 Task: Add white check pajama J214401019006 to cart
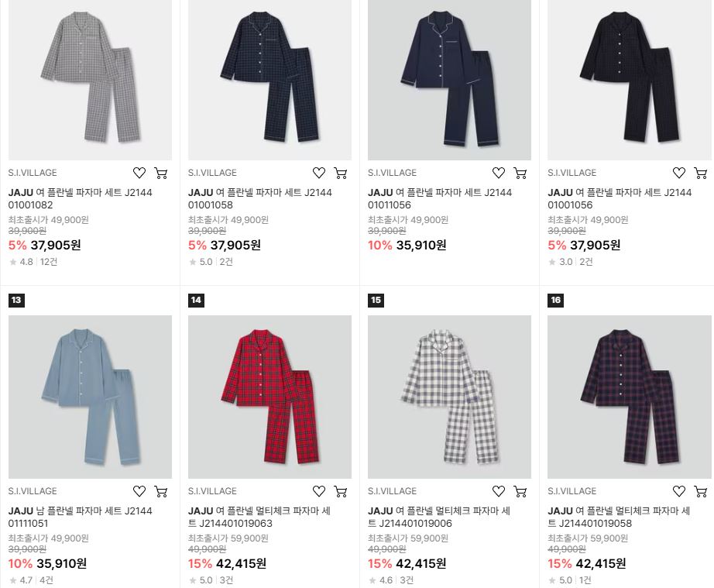coord(520,491)
